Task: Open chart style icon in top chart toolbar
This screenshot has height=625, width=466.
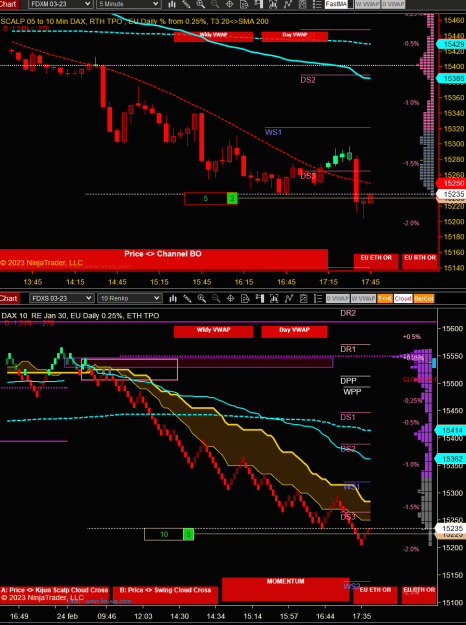Action: (172, 4)
